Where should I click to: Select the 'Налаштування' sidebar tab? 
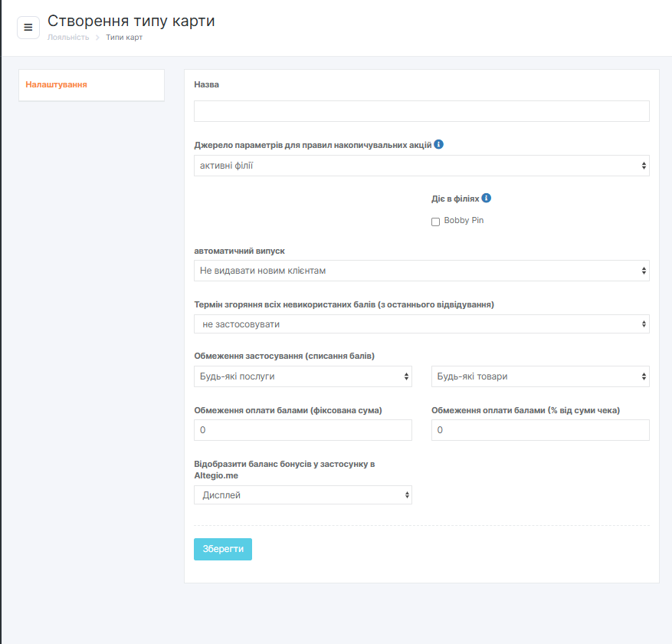pos(56,84)
